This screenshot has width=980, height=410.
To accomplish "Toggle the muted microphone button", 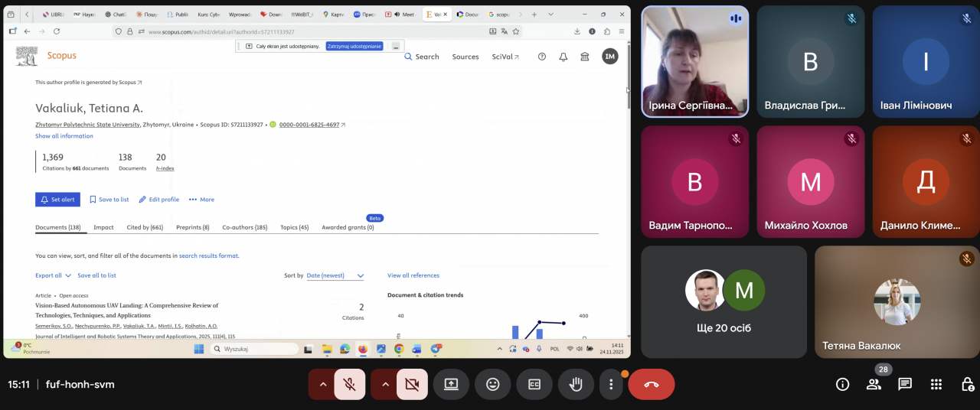I will point(350,384).
